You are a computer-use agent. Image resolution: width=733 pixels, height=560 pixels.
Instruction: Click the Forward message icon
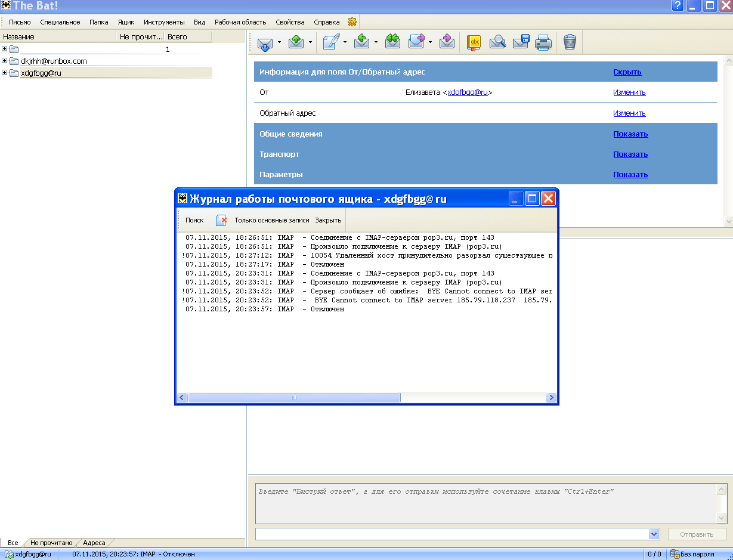(416, 42)
